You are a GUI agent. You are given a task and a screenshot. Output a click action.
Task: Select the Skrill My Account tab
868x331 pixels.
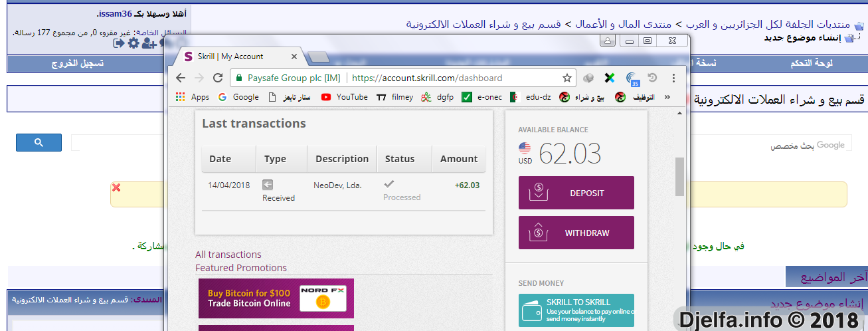(x=238, y=56)
